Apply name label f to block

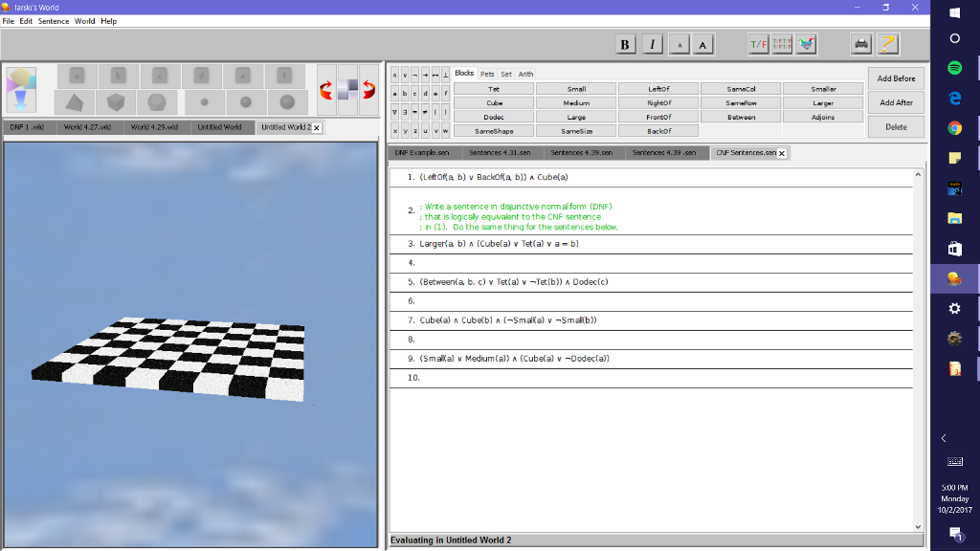tap(284, 77)
